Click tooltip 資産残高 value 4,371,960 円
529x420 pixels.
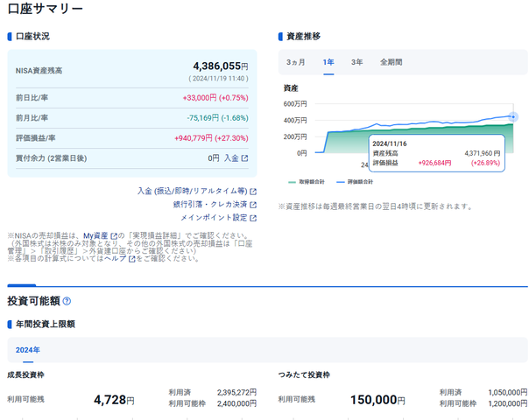[482, 153]
